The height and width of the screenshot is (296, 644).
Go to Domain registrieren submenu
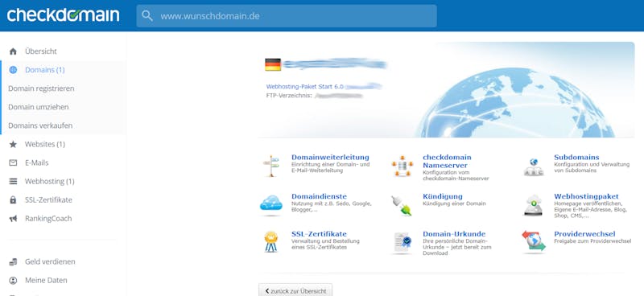click(x=41, y=88)
